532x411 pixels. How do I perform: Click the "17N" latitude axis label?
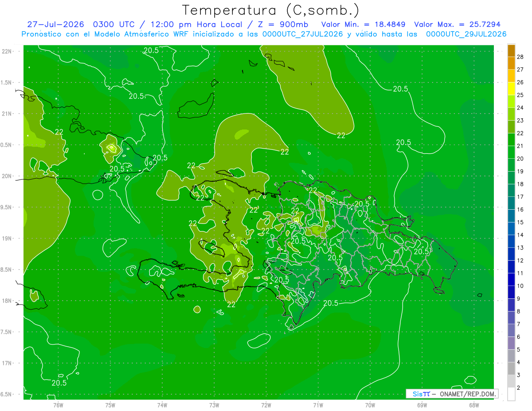7,363
